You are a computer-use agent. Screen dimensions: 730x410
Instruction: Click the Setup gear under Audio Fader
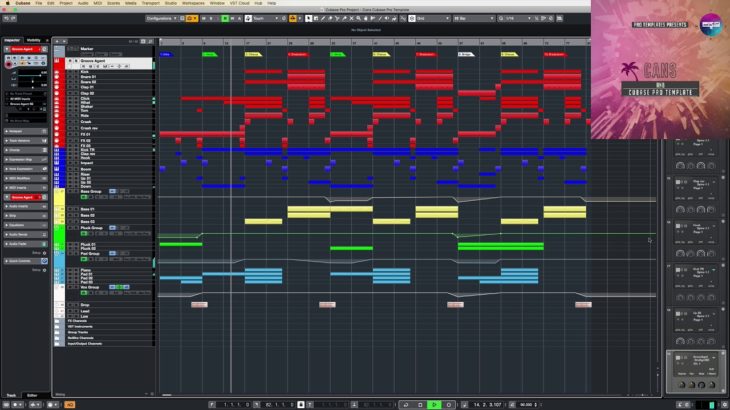(44, 253)
